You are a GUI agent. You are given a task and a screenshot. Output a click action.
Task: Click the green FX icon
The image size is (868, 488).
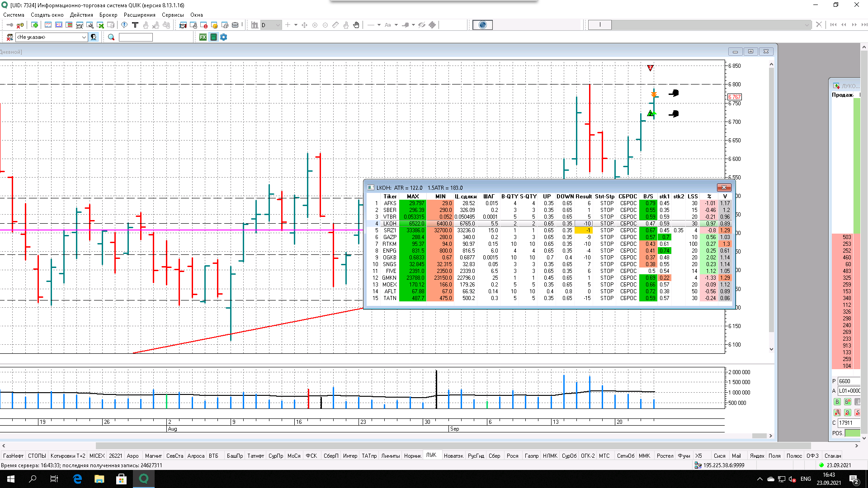pos(203,37)
